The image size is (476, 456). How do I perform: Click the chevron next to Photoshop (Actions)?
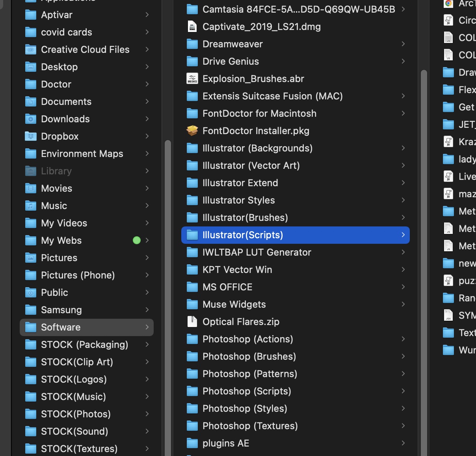[x=403, y=339]
